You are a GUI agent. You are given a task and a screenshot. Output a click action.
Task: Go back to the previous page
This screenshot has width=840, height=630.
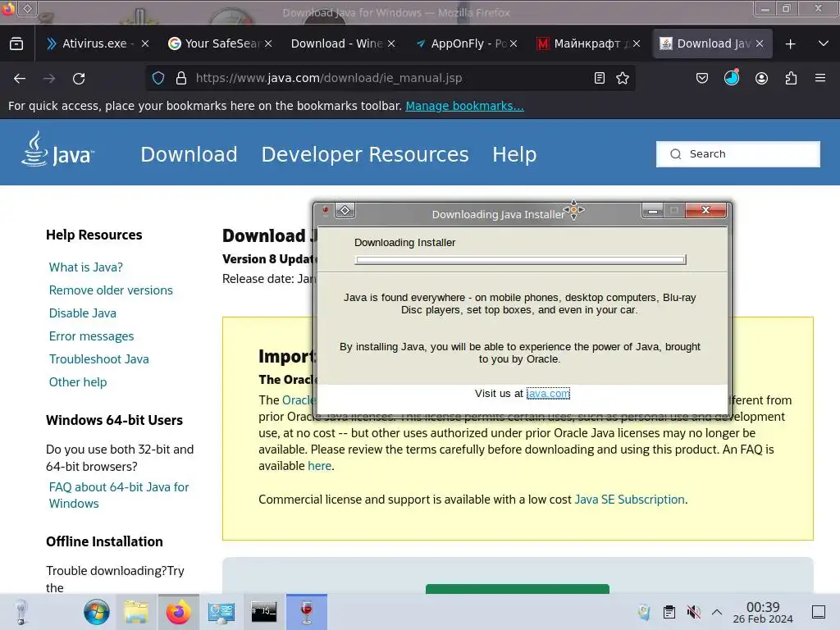[20, 78]
